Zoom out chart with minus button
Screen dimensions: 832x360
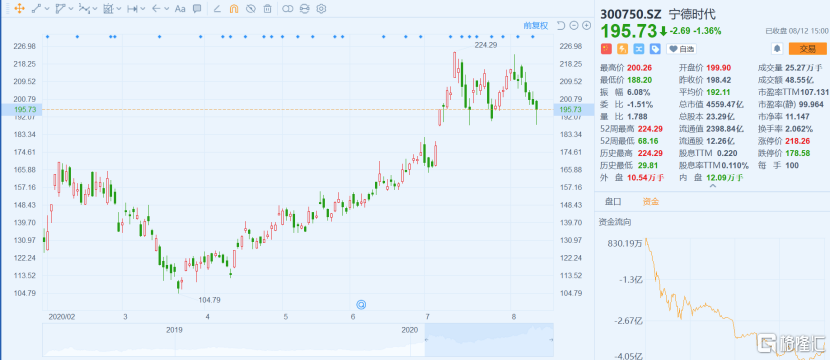574,25
